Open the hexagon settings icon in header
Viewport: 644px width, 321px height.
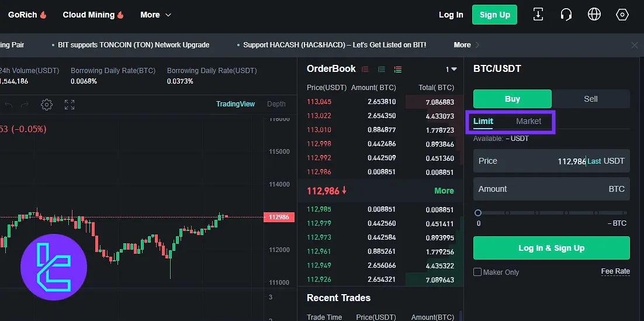click(622, 15)
